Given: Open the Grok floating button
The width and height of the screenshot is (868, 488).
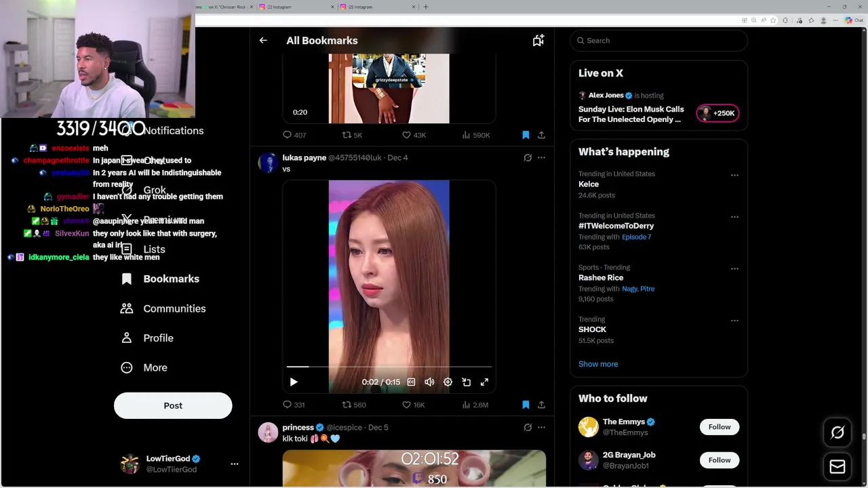Looking at the screenshot, I should pos(837,432).
